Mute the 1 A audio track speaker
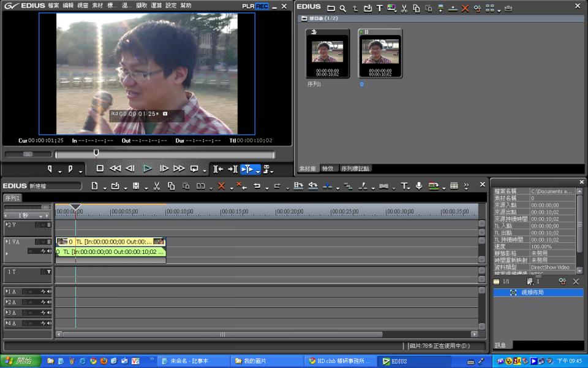This screenshot has height=368, width=588. pos(48,291)
